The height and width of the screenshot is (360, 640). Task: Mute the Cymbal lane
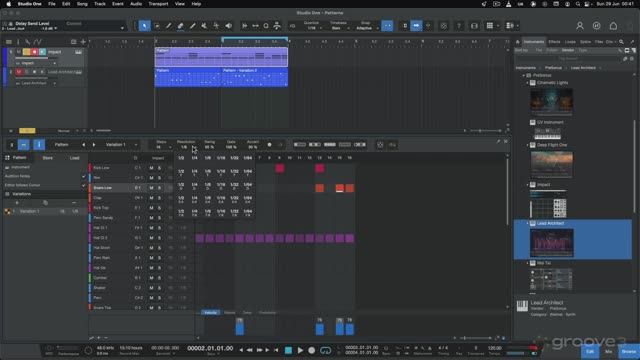pos(151,278)
